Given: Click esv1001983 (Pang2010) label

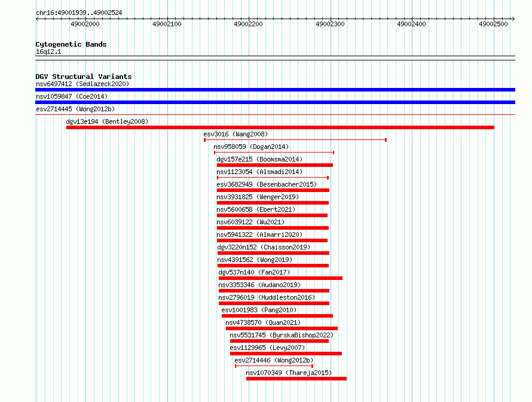Looking at the screenshot, I should pyautogui.click(x=259, y=310).
